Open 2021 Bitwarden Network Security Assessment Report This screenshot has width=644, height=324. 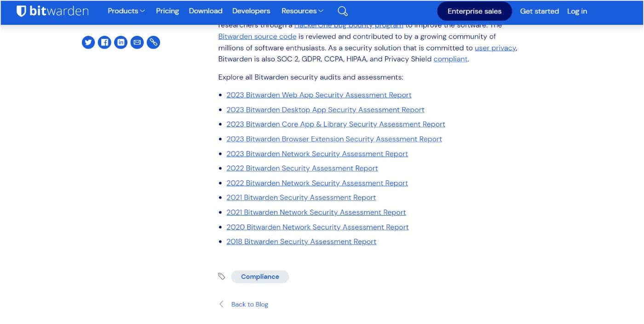point(316,212)
